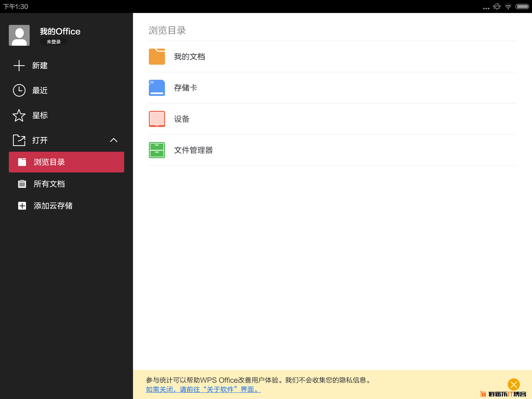Select 设备 label in directory list
Screen dimensions: 532x399
(x=182, y=119)
